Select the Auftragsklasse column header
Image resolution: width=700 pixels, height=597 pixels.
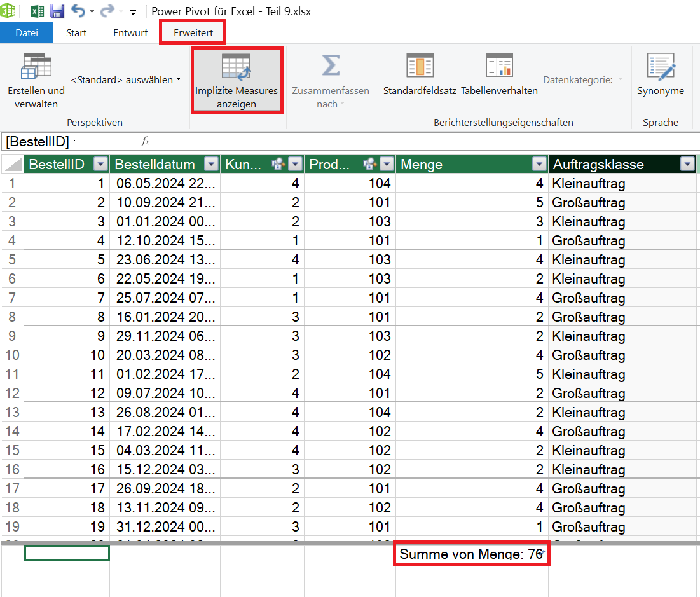tap(598, 164)
